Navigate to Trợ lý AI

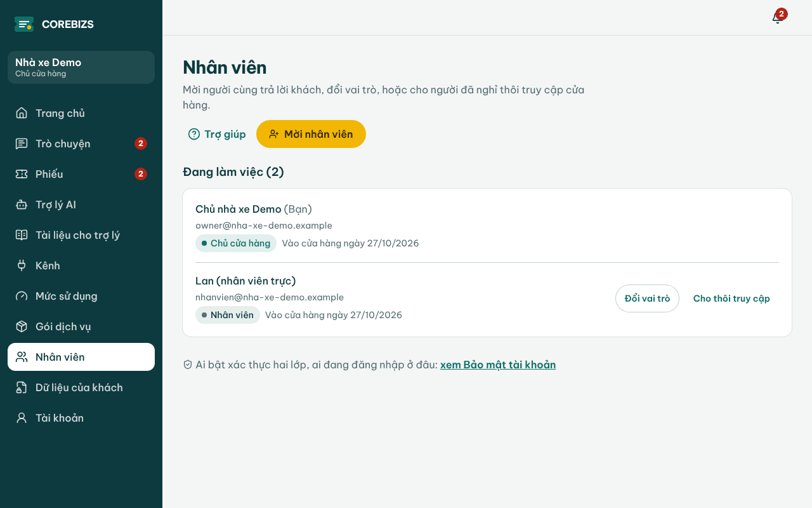pos(81,204)
